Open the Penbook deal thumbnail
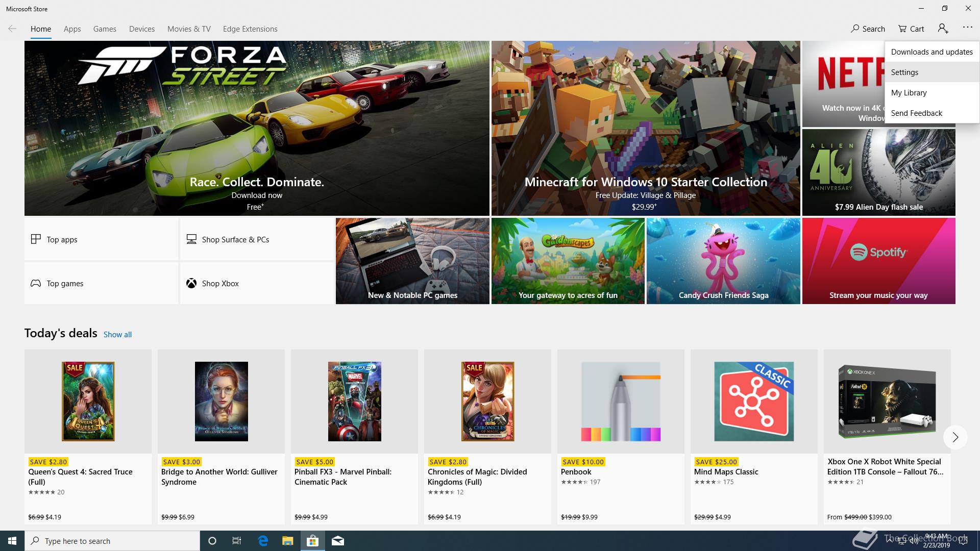 pos(621,402)
